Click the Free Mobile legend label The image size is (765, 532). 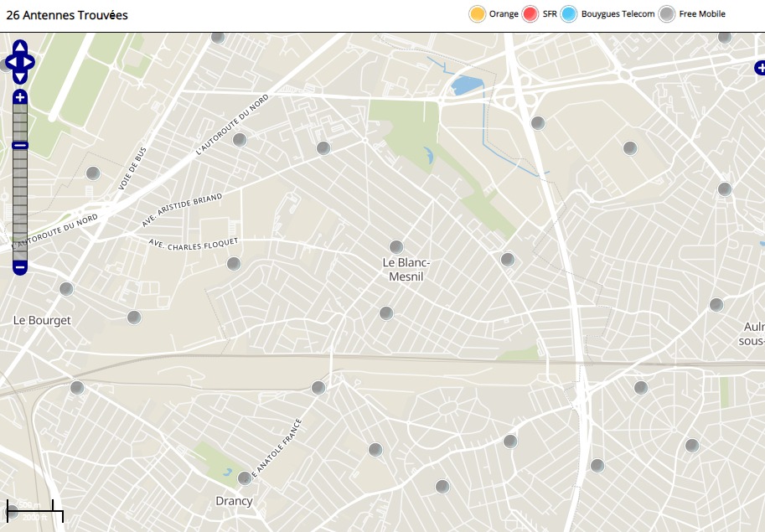pos(701,14)
